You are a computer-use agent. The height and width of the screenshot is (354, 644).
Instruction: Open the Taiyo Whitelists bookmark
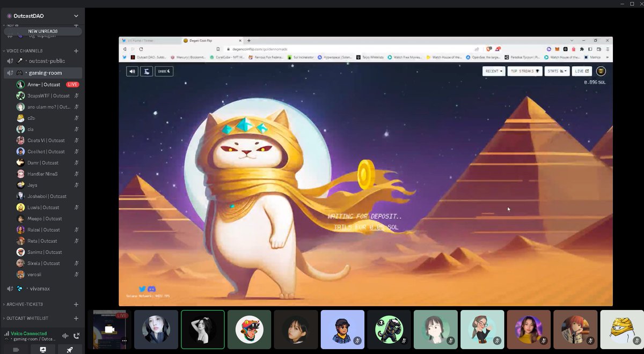click(370, 57)
